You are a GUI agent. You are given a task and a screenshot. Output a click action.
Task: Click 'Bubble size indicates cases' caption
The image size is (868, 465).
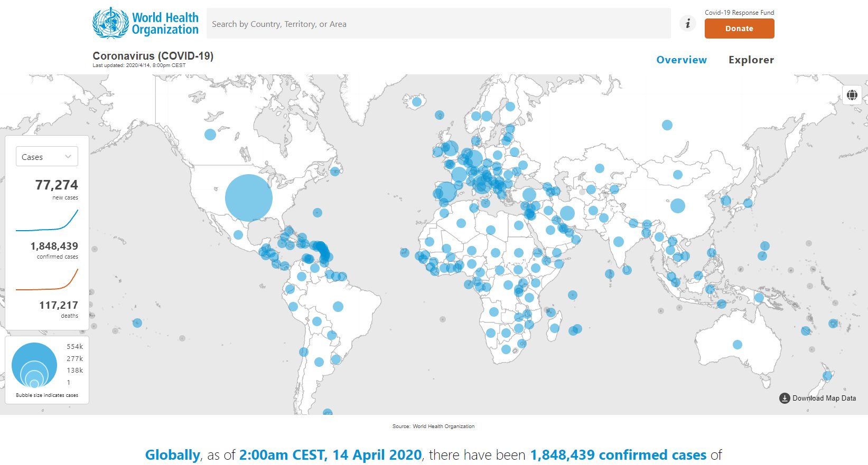pyautogui.click(x=47, y=395)
